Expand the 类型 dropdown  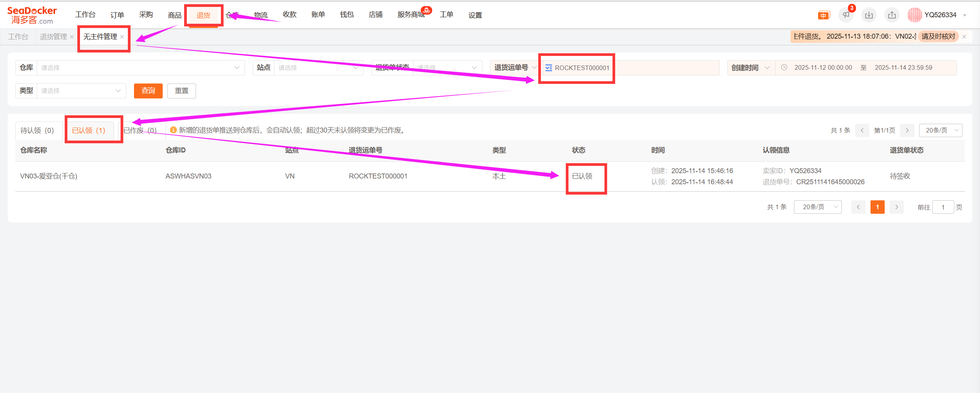pos(81,91)
